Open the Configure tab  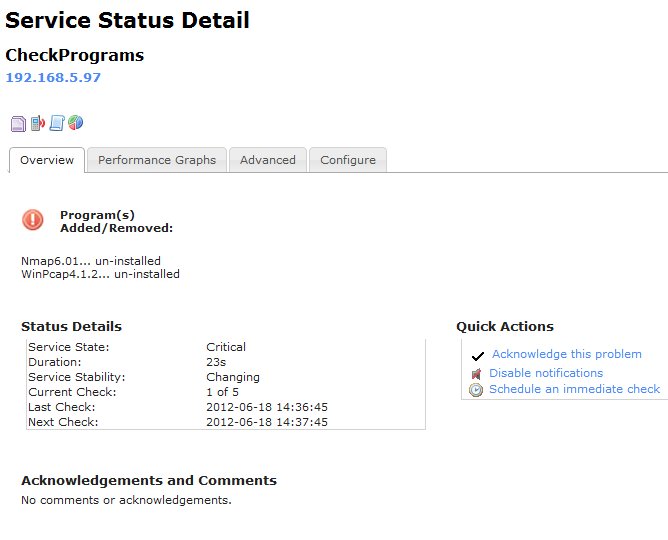(x=348, y=160)
